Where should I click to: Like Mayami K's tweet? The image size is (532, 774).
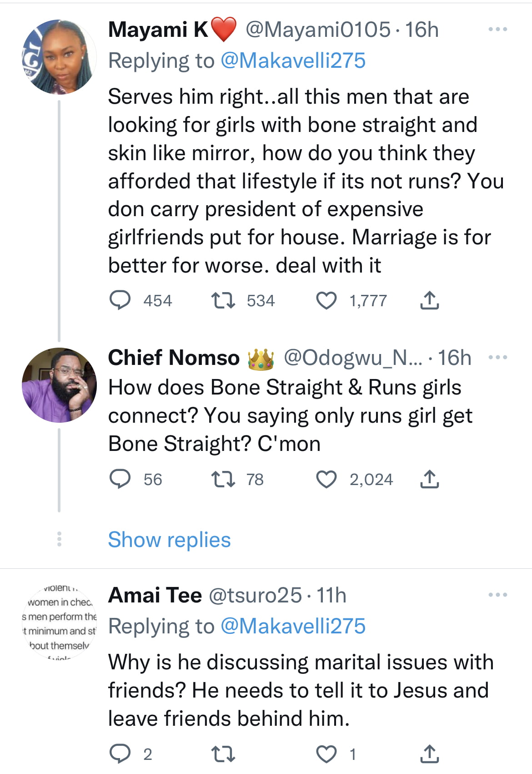[326, 300]
